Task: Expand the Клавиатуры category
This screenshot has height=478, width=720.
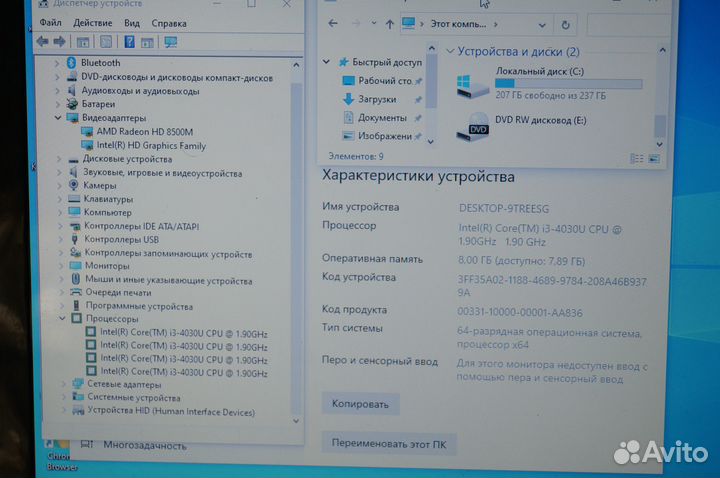Action: pos(60,199)
